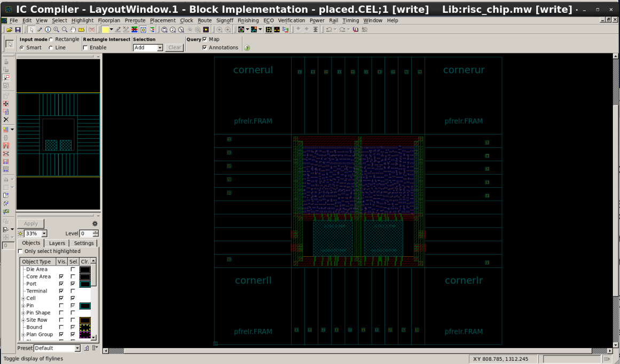Click the Clear selection button
Image resolution: width=620 pixels, height=364 pixels.
coord(174,48)
